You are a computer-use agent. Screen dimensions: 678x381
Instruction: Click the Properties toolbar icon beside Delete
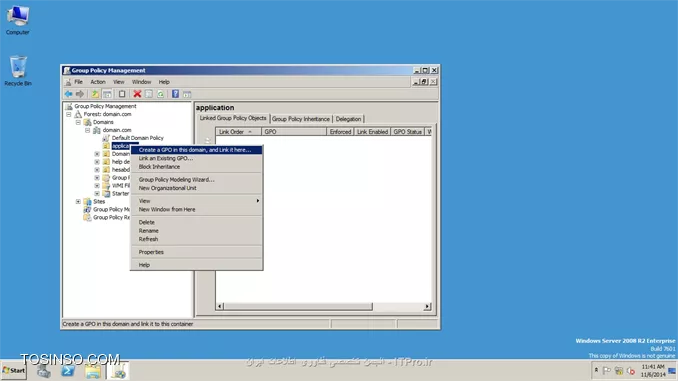149,94
